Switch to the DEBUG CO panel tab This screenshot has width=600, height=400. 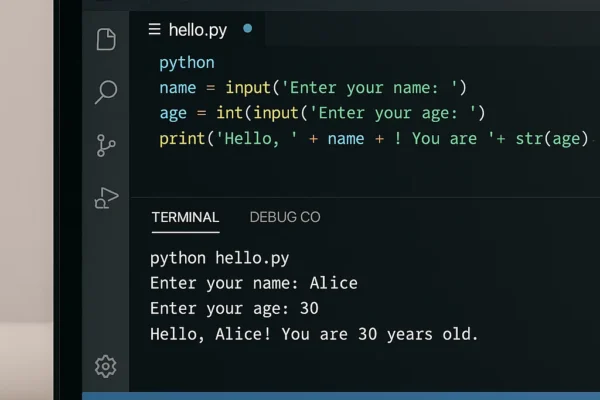[x=285, y=217]
